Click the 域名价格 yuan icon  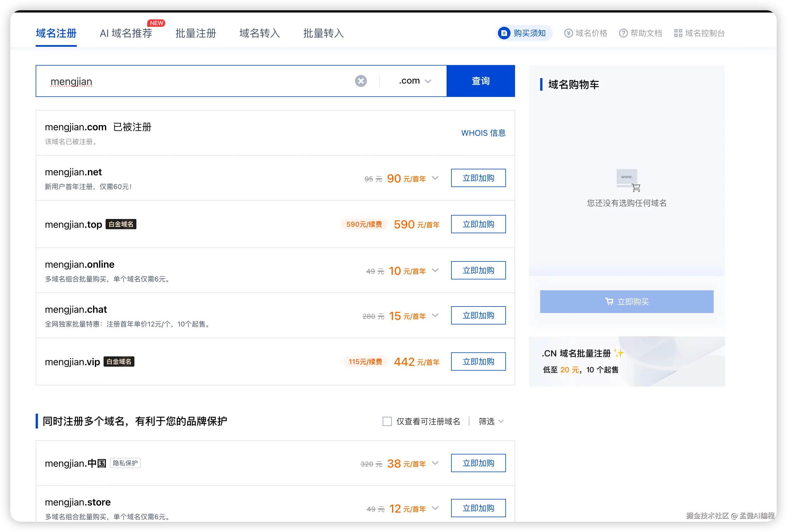(x=568, y=33)
